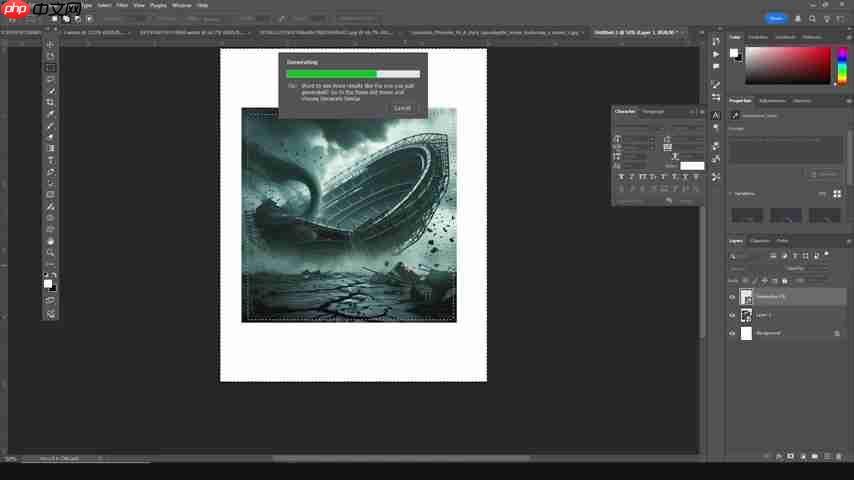
Task: Toggle visibility of the generative layer
Action: tap(732, 297)
